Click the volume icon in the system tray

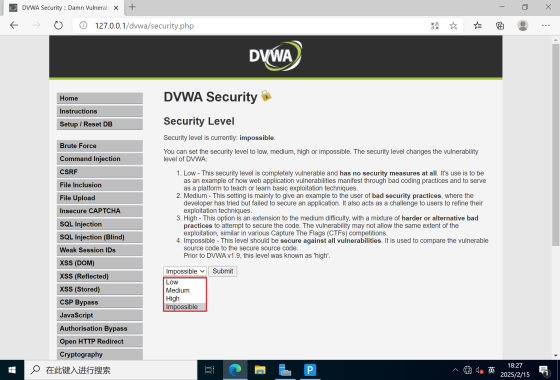pos(479,370)
